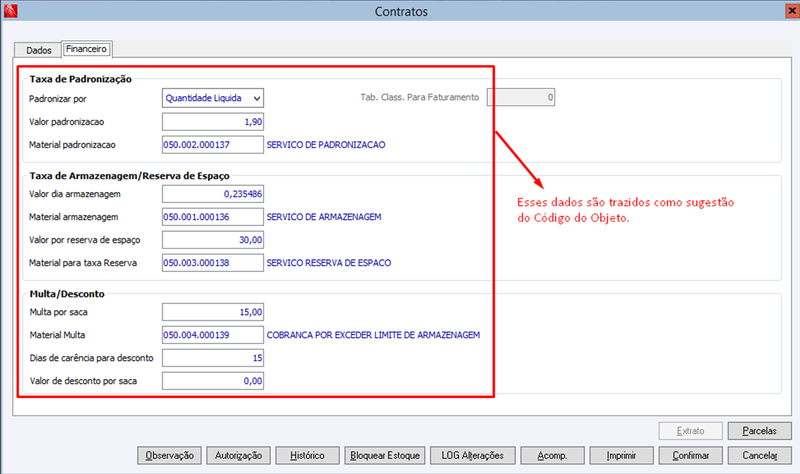Screen dimensions: 800x474
Task: Open the Parcelas button
Action: [760, 431]
